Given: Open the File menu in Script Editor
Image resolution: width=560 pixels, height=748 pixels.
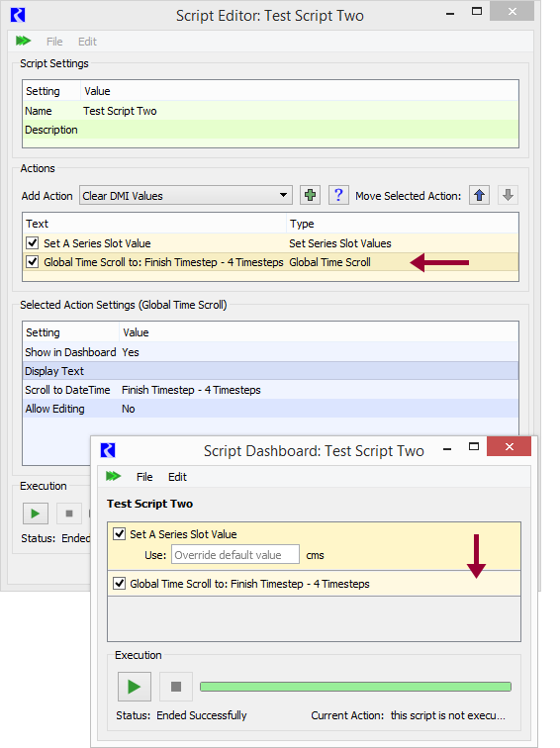Looking at the screenshot, I should (x=54, y=42).
